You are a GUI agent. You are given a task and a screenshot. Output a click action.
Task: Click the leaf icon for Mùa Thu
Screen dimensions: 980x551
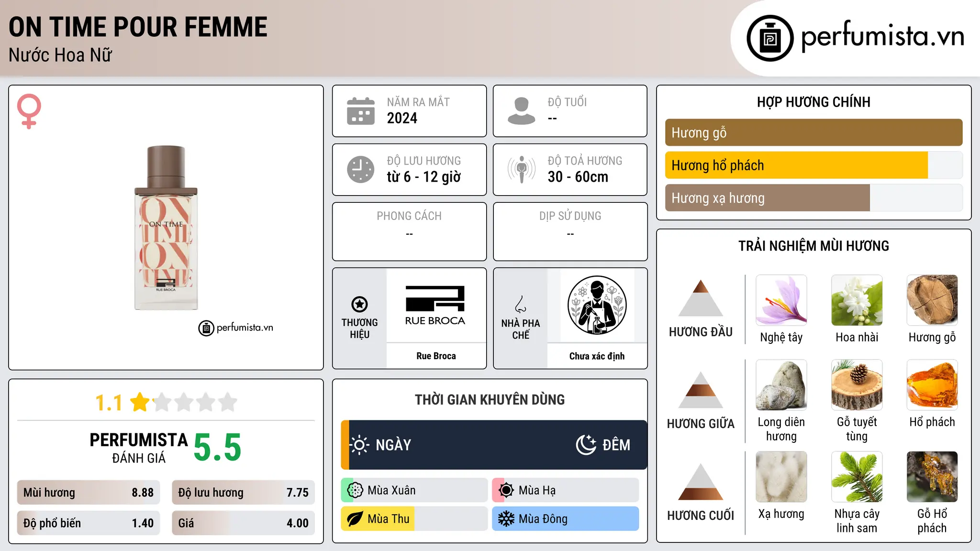(x=355, y=519)
